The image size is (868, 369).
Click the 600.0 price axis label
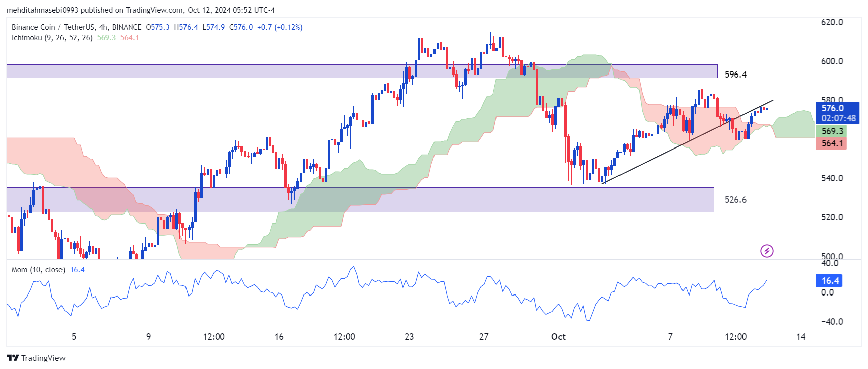tap(832, 61)
